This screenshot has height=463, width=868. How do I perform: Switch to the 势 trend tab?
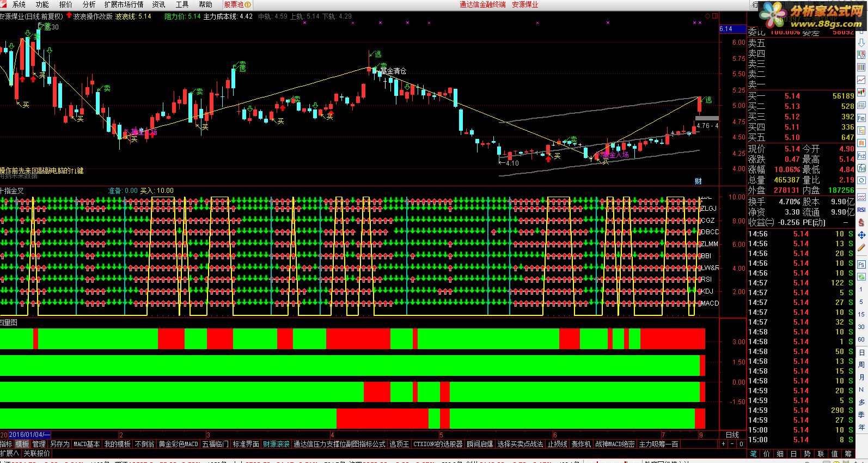(x=807, y=453)
